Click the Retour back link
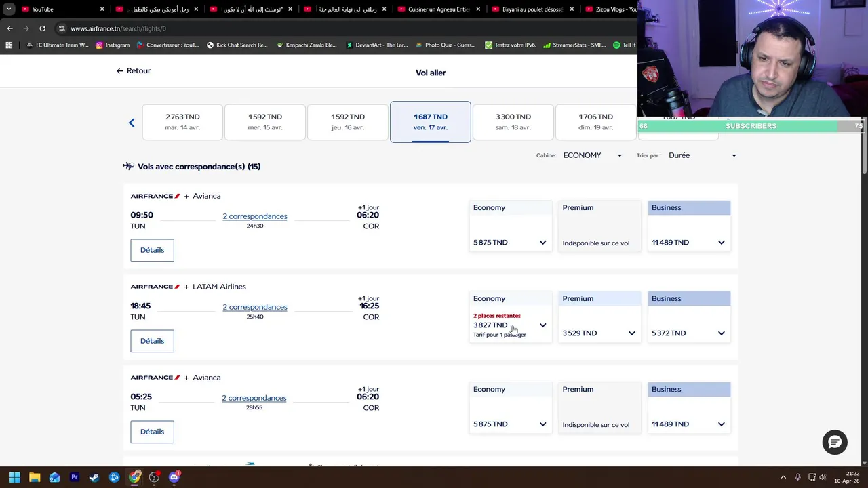The height and width of the screenshot is (488, 868). [133, 70]
